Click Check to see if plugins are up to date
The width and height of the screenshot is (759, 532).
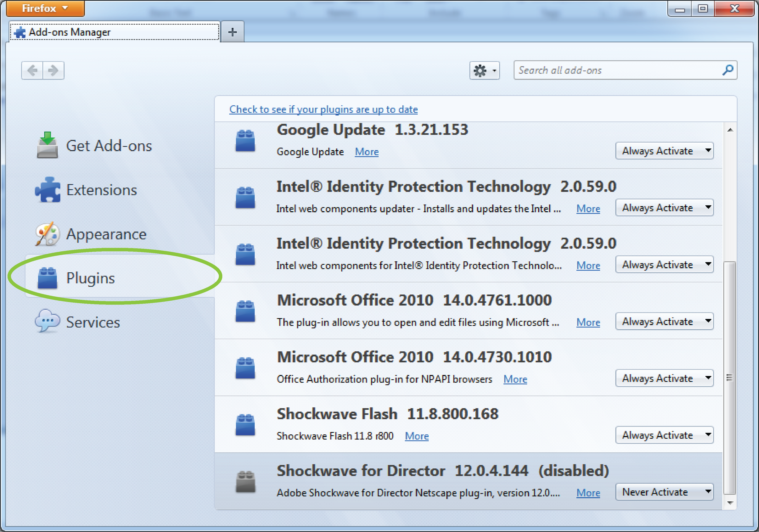[x=323, y=109]
